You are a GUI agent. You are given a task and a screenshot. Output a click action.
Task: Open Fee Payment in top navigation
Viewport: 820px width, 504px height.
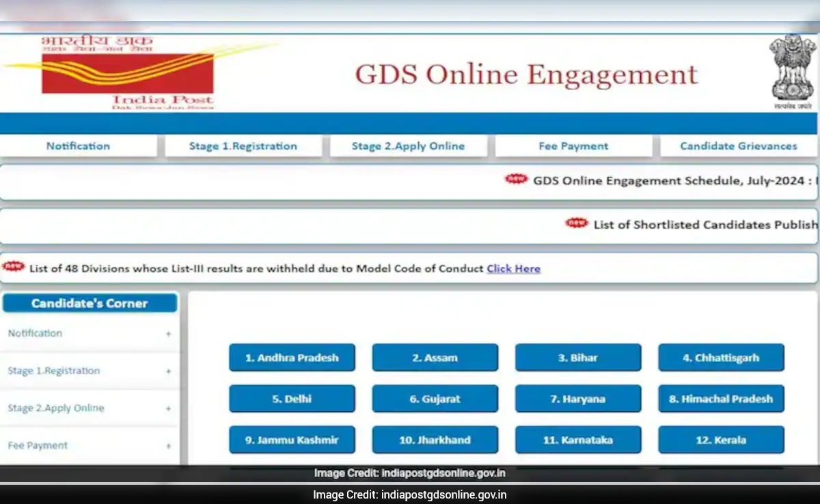[573, 146]
